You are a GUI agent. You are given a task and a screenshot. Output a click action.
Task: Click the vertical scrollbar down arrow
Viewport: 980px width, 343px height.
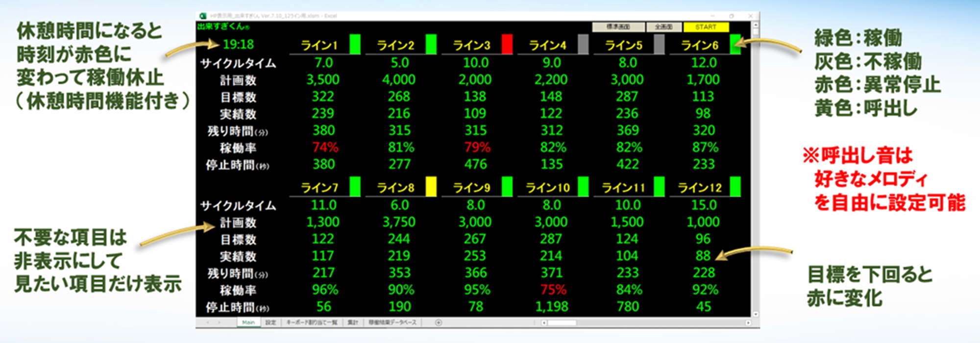[x=755, y=314]
